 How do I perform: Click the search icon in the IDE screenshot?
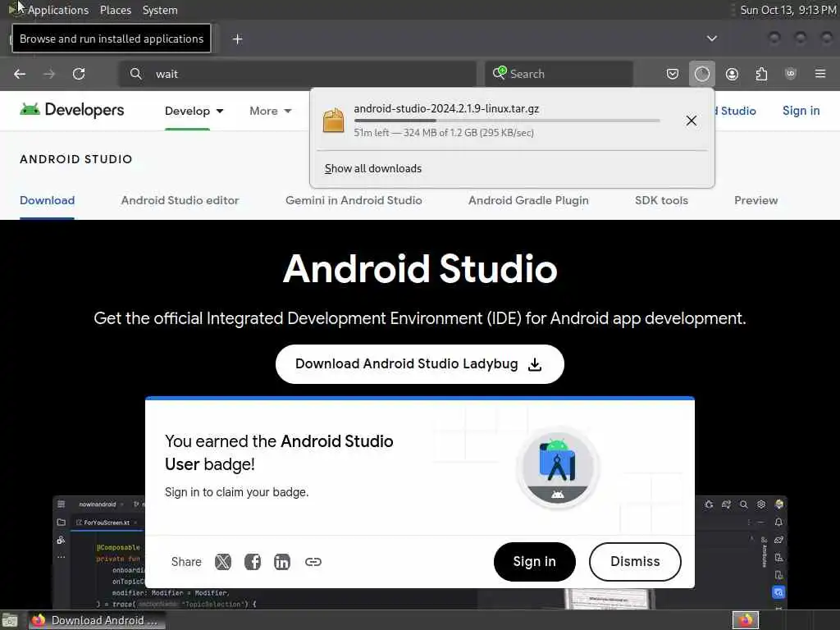tap(743, 504)
